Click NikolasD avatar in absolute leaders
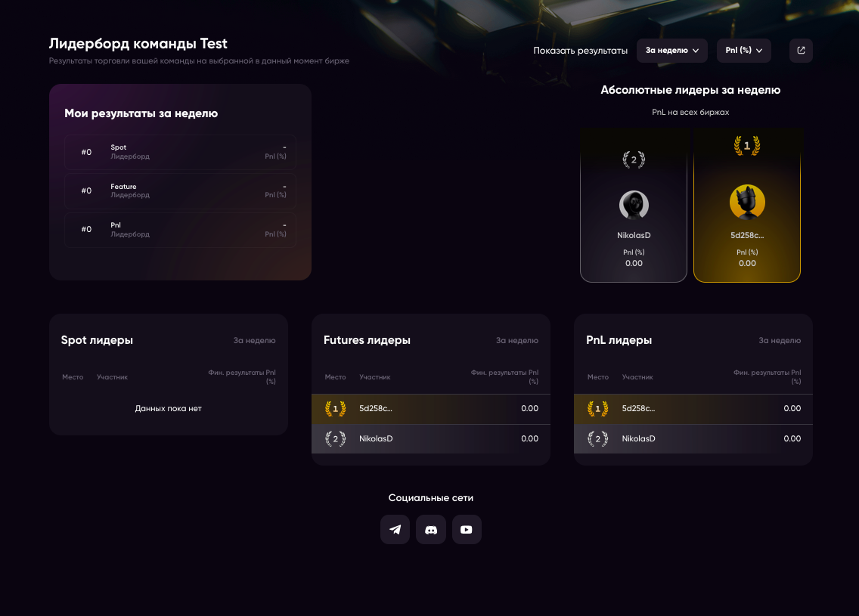The image size is (859, 616). point(634,205)
